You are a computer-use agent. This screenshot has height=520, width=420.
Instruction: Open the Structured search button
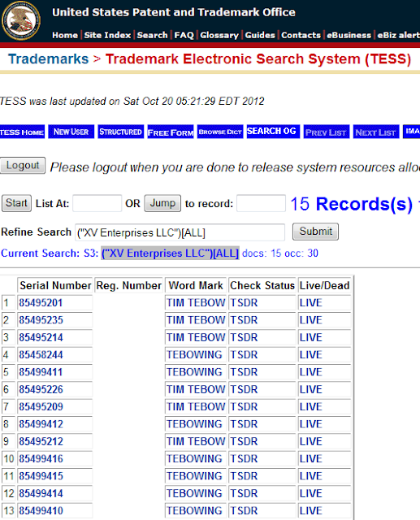(121, 132)
